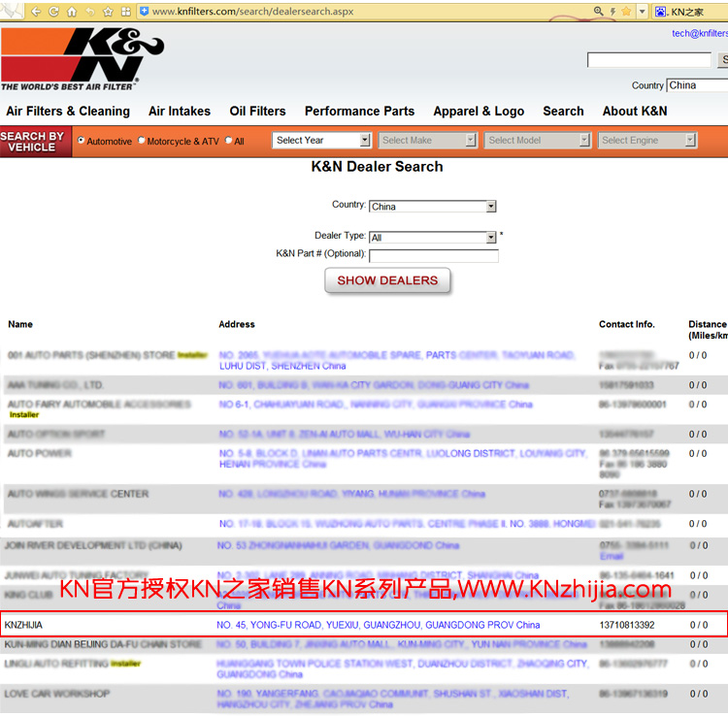Open the Select Year dropdown

tap(321, 140)
